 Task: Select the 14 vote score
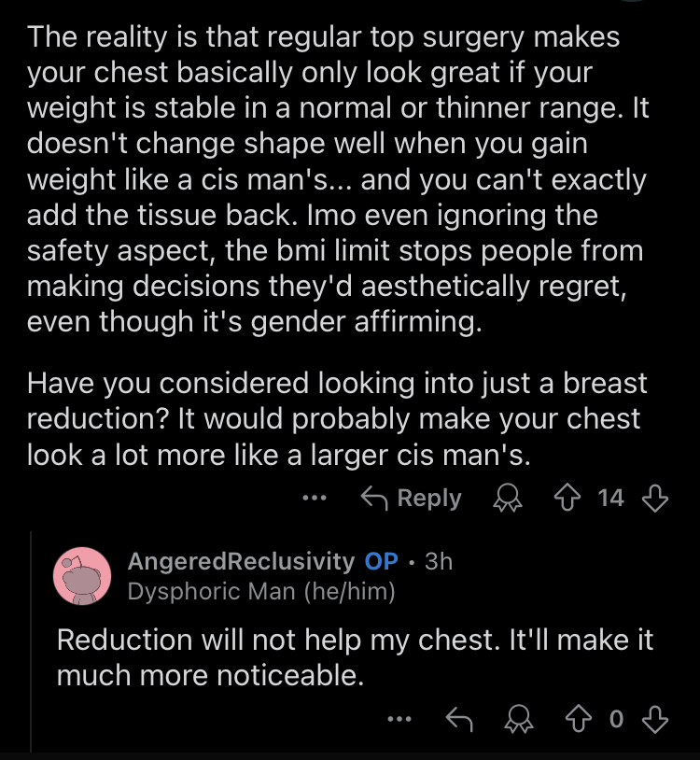point(610,499)
